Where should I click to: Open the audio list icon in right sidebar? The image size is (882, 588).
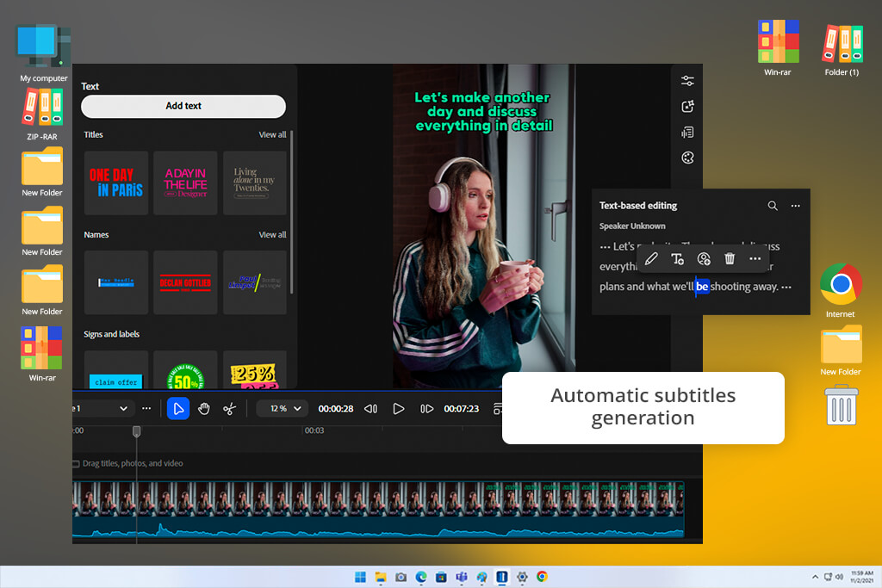pyautogui.click(x=687, y=133)
